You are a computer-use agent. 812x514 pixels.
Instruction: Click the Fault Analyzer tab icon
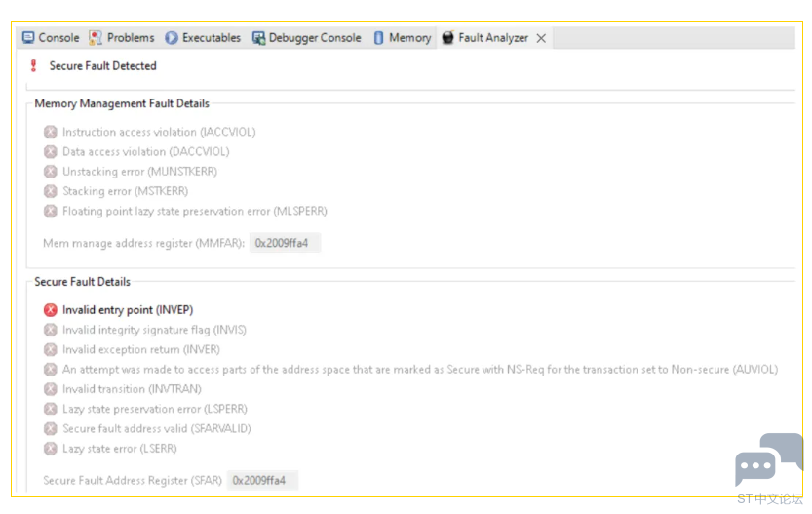[x=448, y=38]
